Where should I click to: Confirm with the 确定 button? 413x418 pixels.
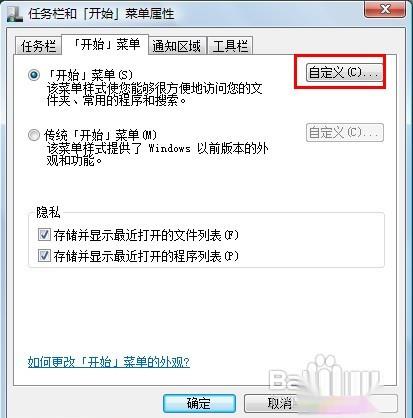[x=199, y=404]
